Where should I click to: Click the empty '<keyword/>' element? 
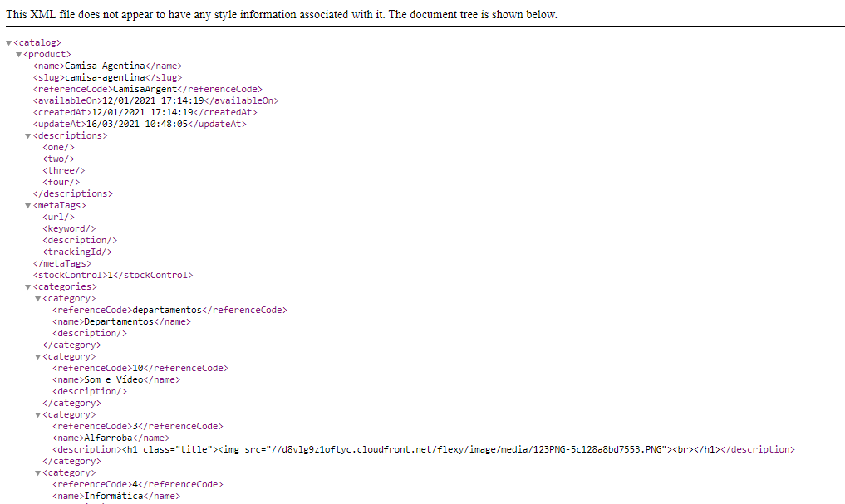point(70,229)
